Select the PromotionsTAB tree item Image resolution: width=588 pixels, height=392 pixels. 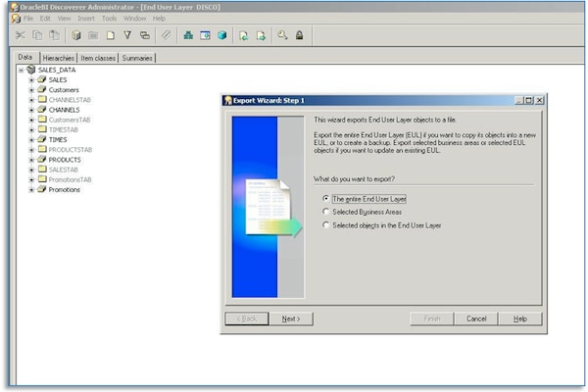71,179
